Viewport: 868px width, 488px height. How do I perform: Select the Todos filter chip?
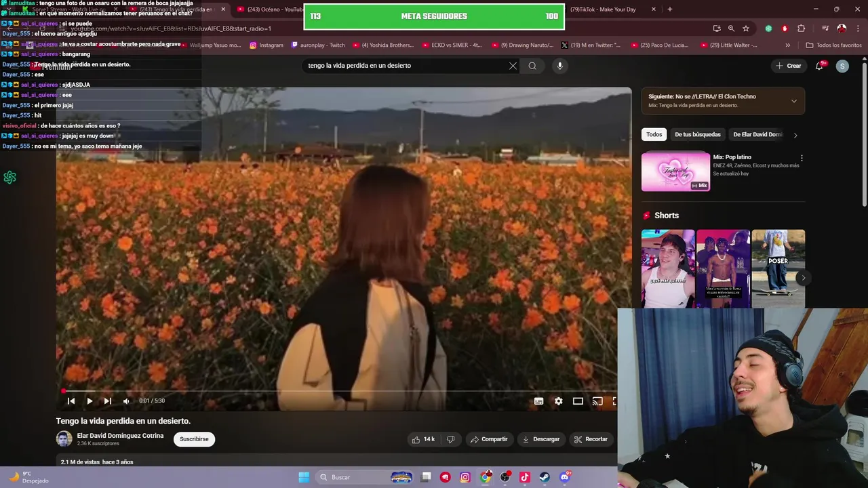(654, 134)
